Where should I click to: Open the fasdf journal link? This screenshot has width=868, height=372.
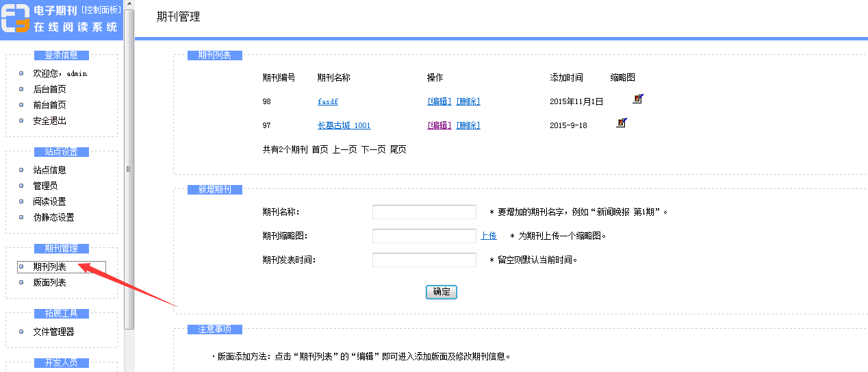328,101
